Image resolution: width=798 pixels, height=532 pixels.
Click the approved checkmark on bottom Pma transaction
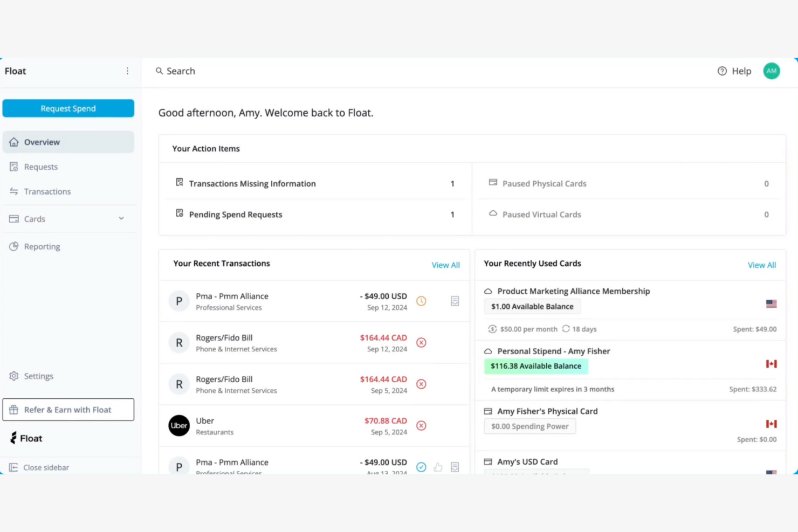(421, 467)
